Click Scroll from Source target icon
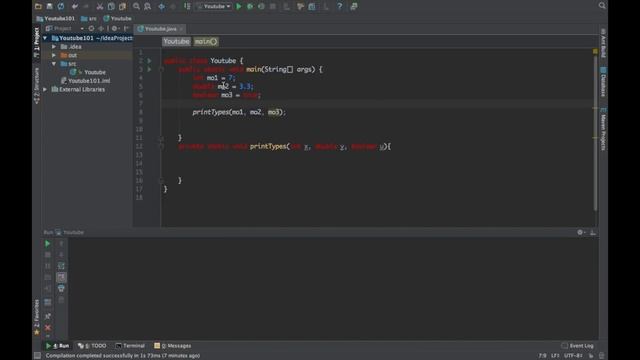The image size is (640, 360). pos(91,29)
